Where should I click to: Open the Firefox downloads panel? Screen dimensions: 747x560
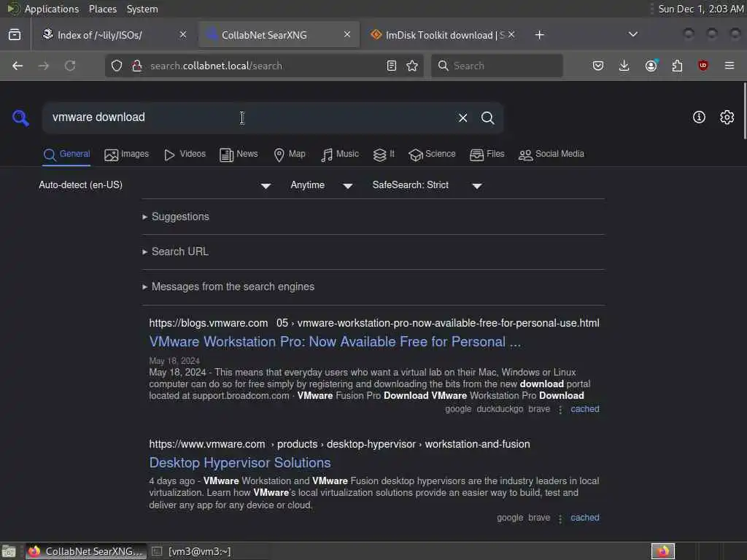pos(624,66)
